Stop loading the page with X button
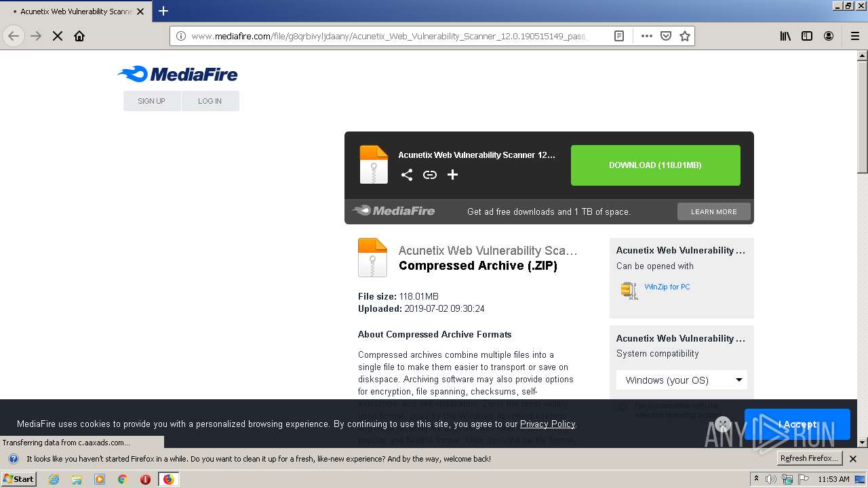868x488 pixels. 58,36
